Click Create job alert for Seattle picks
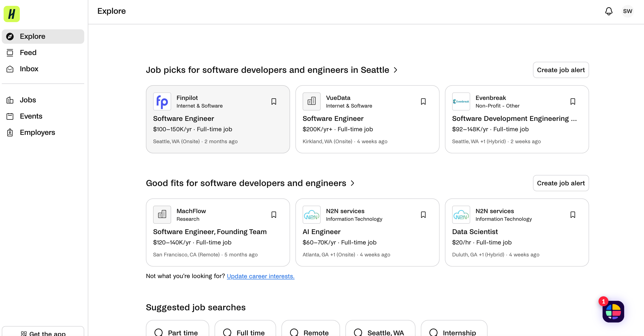 click(x=560, y=70)
